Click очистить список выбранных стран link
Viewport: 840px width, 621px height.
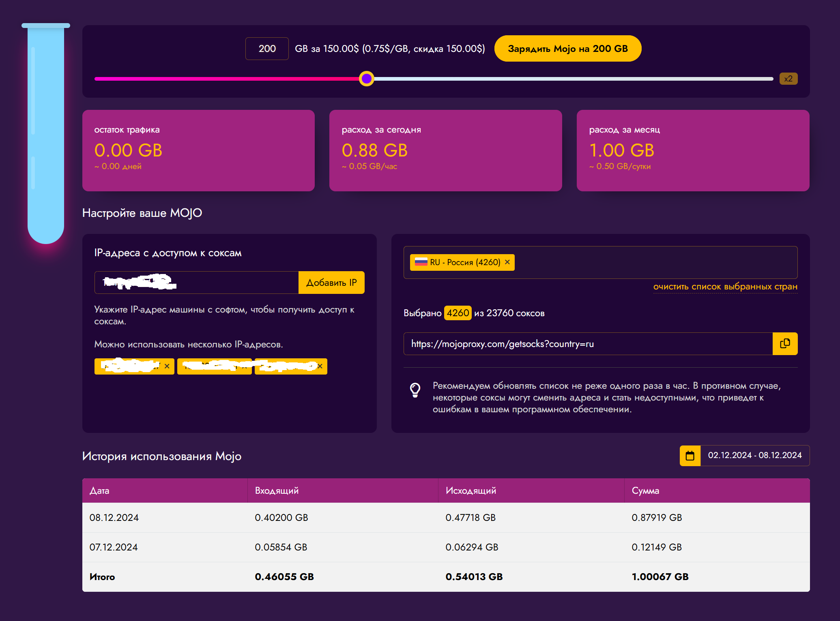(725, 287)
